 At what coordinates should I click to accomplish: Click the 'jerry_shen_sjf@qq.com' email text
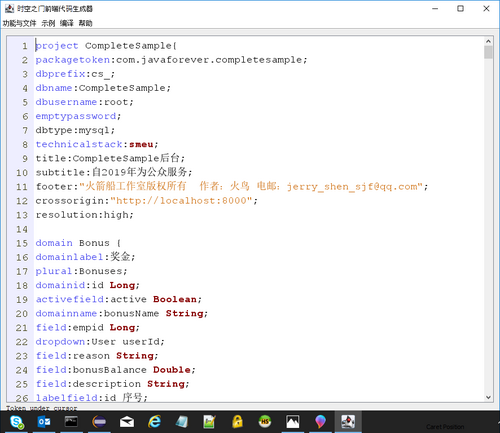click(352, 187)
